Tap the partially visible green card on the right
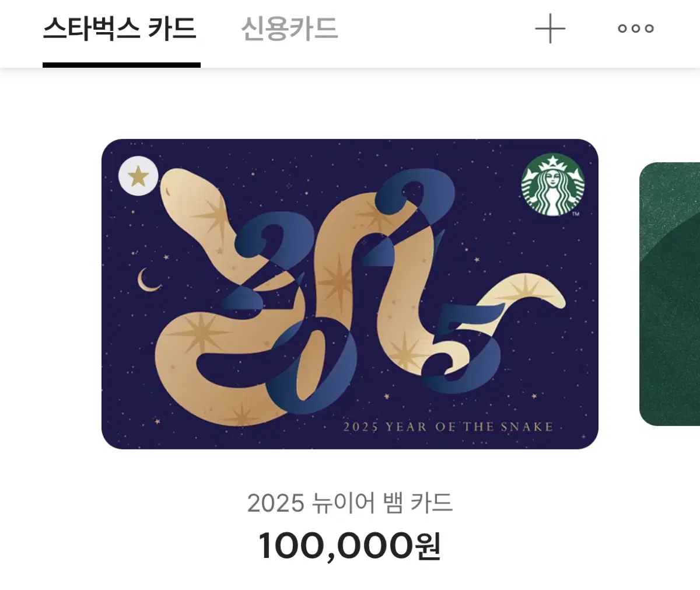Viewport: 700px width, 590px height. (x=670, y=294)
